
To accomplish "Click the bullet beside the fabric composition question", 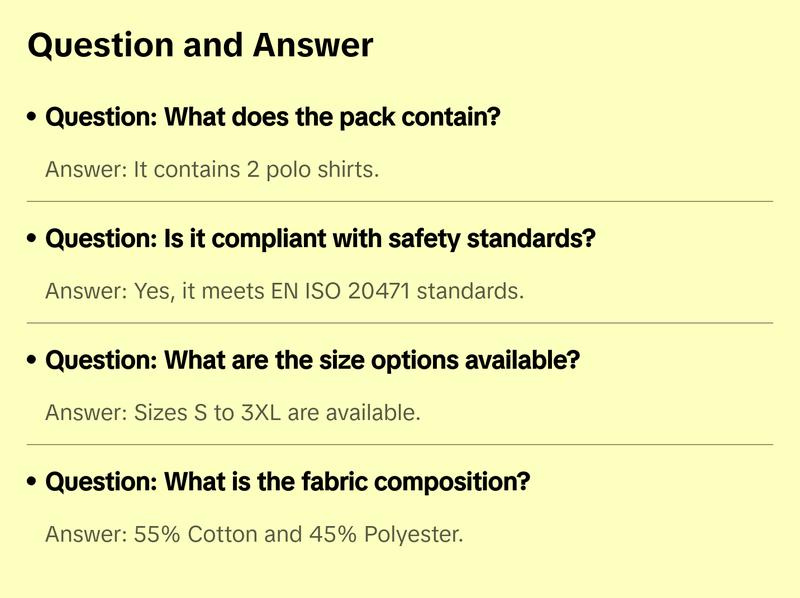I will coord(33,482).
